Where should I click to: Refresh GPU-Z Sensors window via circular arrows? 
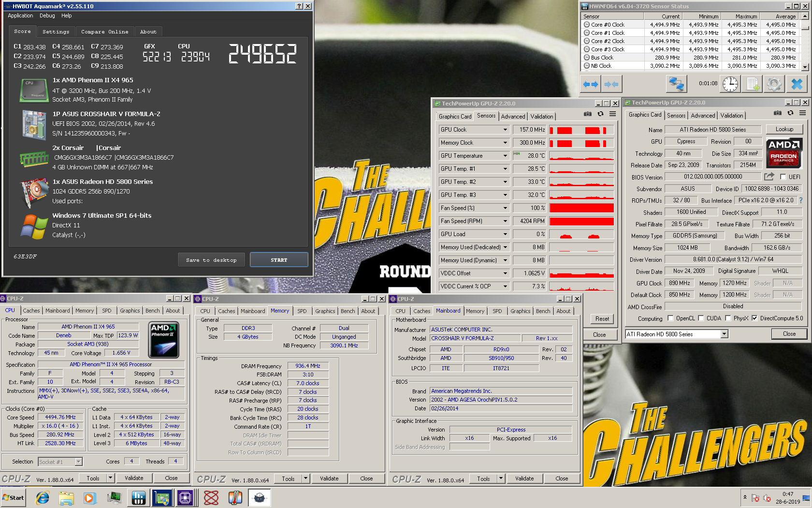coord(600,114)
